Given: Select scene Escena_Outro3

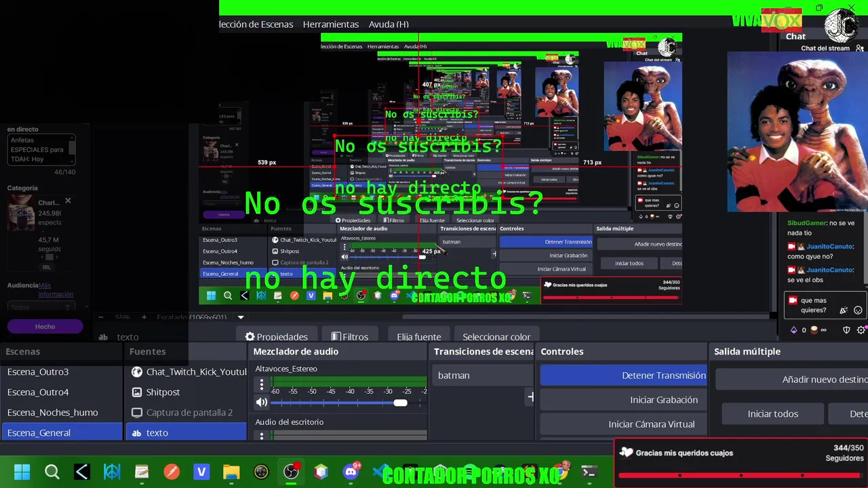Looking at the screenshot, I should click(x=62, y=372).
